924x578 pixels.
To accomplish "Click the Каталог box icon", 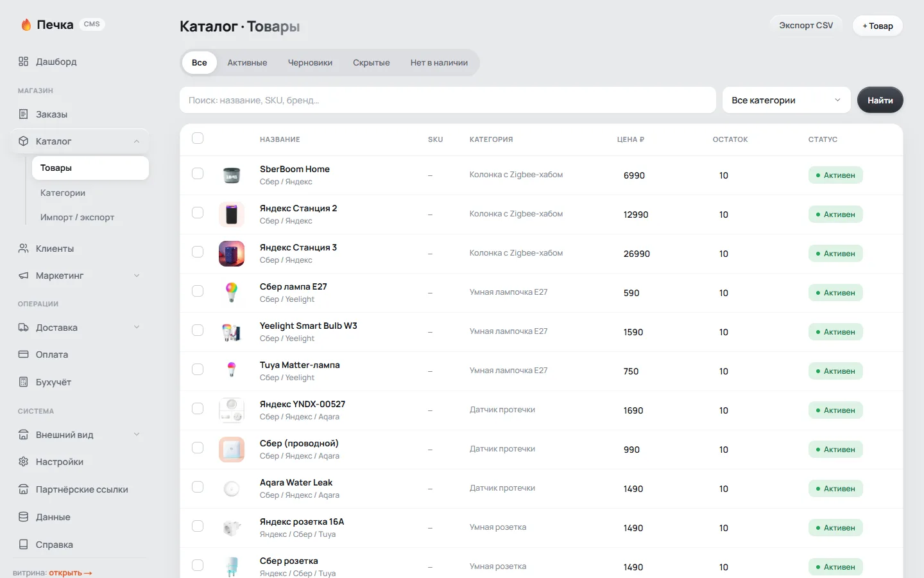I will coord(24,141).
